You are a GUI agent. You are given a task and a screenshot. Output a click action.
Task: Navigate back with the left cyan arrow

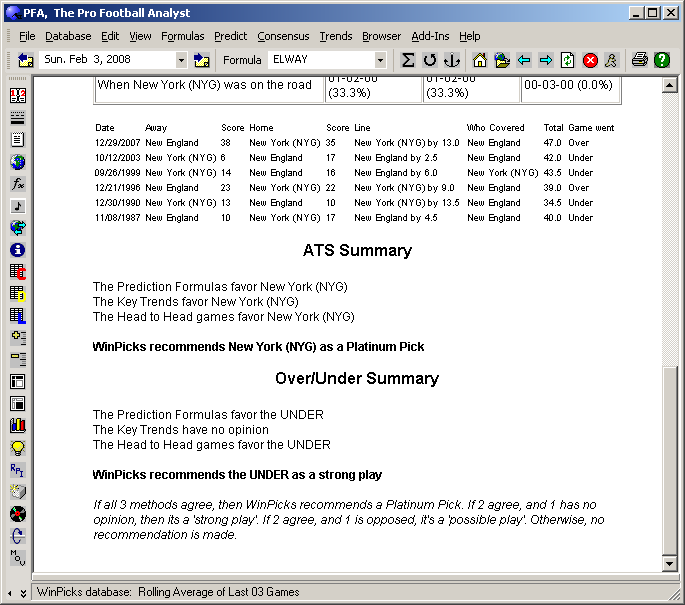[524, 60]
